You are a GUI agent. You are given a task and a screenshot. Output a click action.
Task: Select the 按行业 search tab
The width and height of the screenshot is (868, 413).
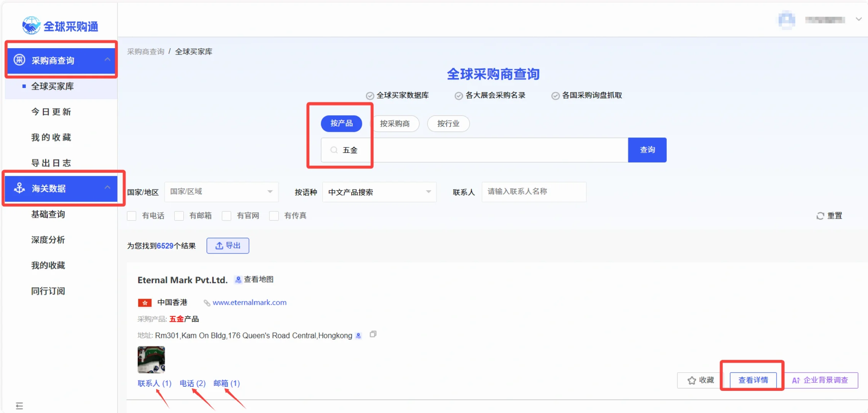448,124
